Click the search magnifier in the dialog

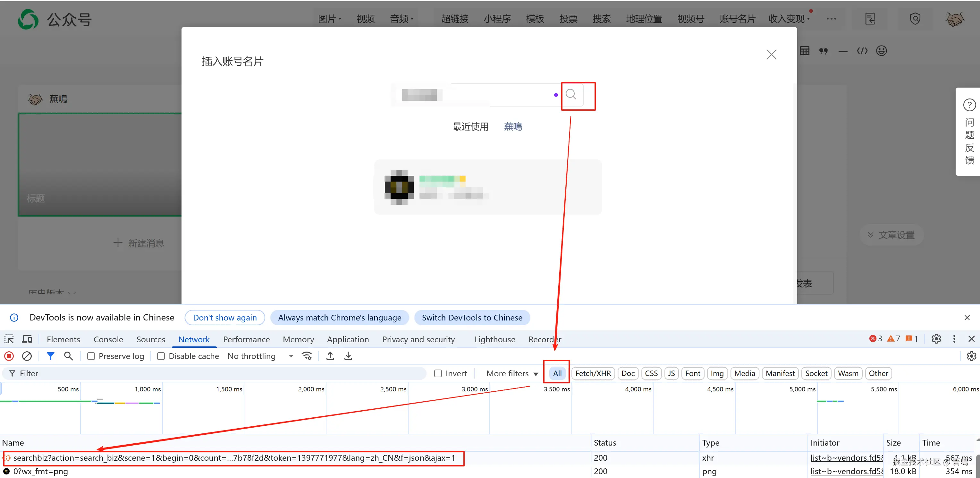tap(571, 94)
